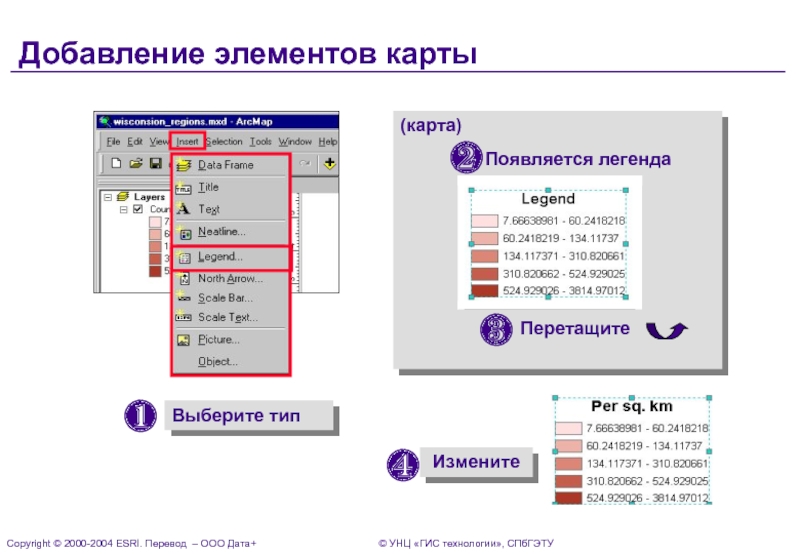Click the Open folder toolbar icon
Screen dimensions: 800x554
click(136, 163)
